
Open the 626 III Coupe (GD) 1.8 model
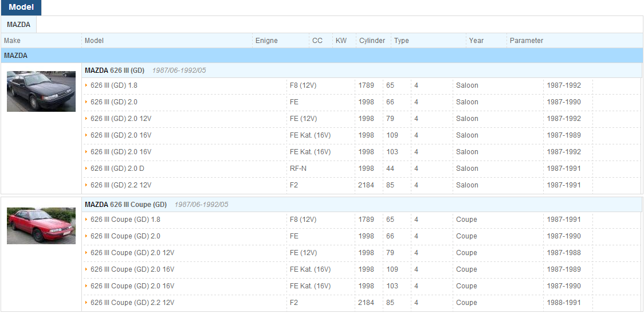(125, 220)
